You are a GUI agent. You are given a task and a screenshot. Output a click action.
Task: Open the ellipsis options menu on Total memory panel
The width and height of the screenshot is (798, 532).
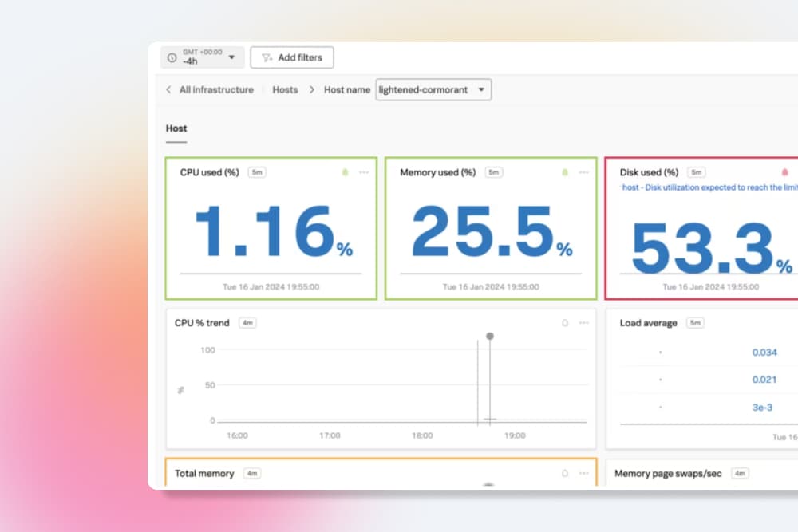click(x=583, y=472)
